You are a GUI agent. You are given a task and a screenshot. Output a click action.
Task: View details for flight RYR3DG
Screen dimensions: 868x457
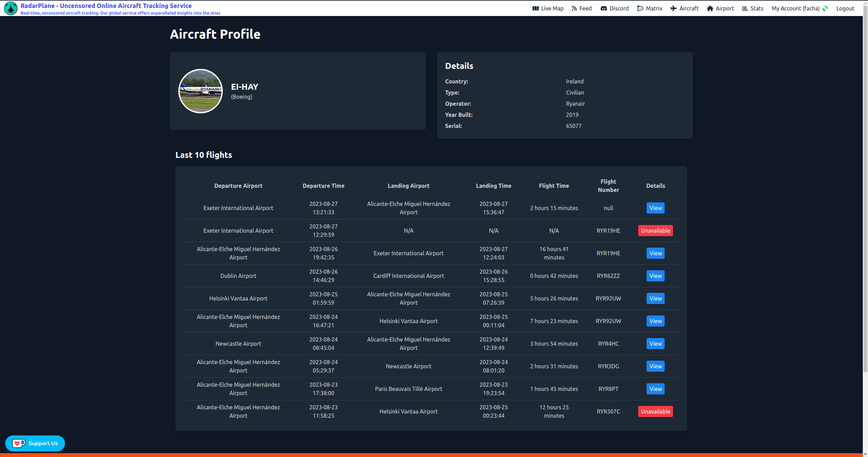tap(655, 366)
